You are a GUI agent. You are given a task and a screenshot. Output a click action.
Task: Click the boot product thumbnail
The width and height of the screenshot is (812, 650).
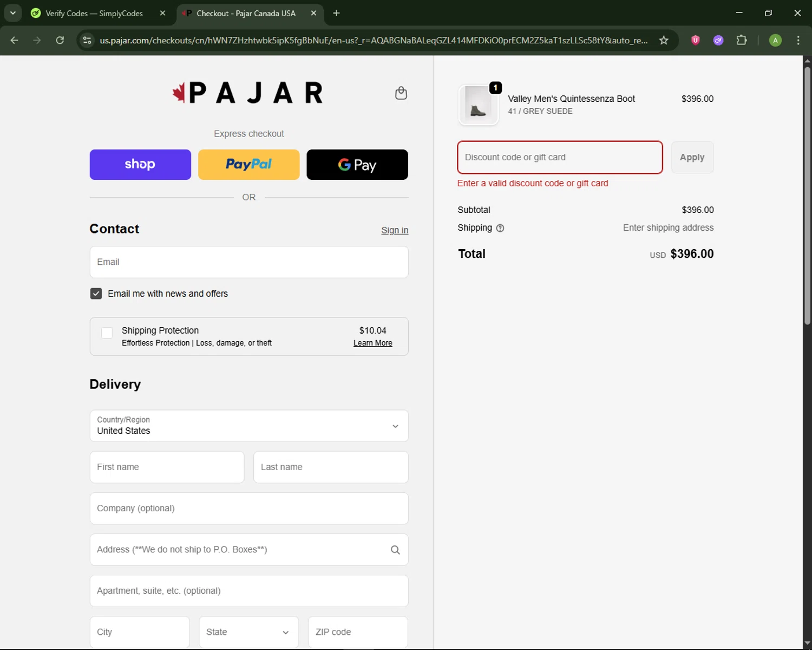point(478,105)
